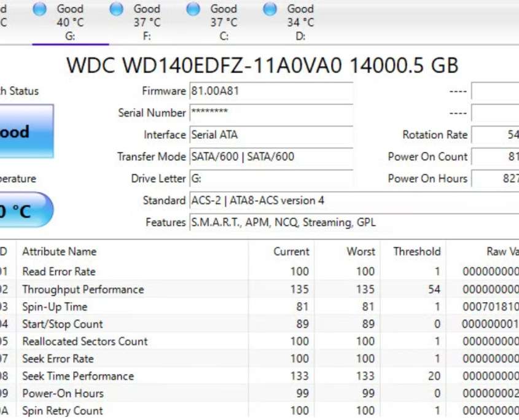
Task: Click the Features field listing S.M.A.R.T., APM, NCQ
Action: 354,222
